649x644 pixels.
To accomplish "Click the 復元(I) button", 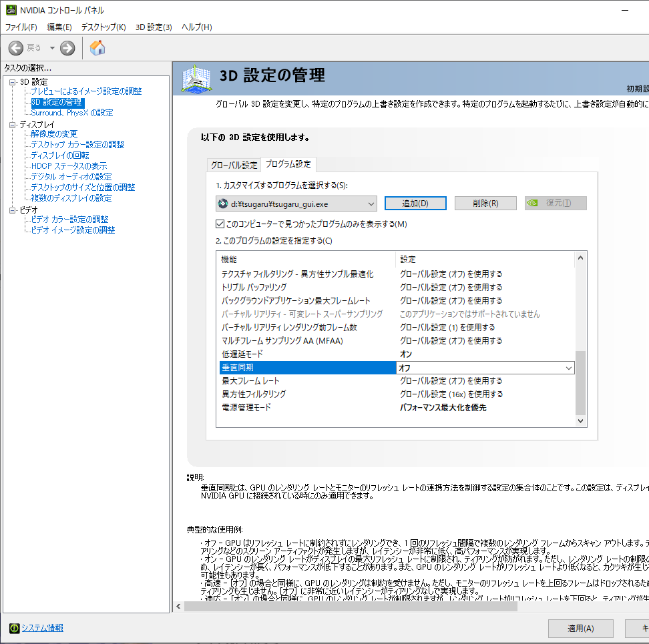I will (556, 203).
